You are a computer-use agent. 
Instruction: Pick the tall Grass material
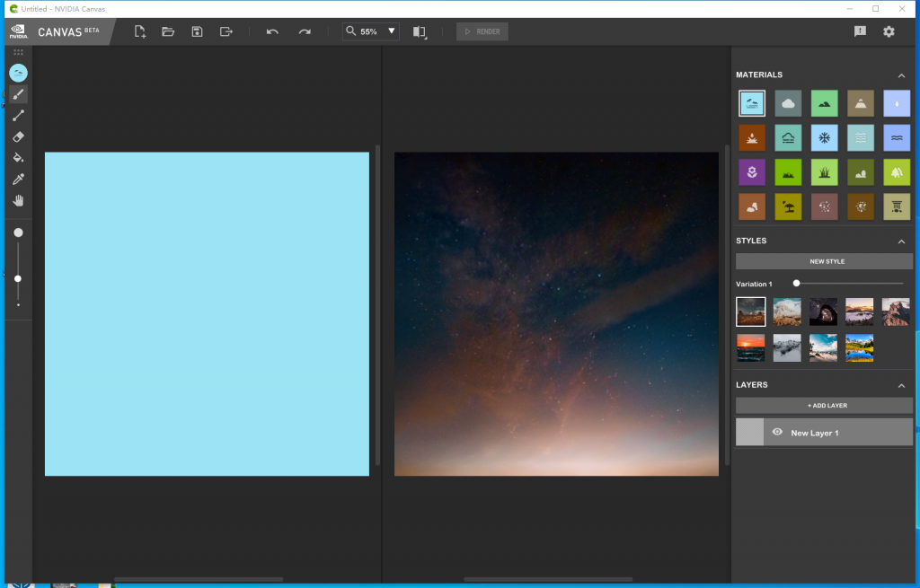825,172
